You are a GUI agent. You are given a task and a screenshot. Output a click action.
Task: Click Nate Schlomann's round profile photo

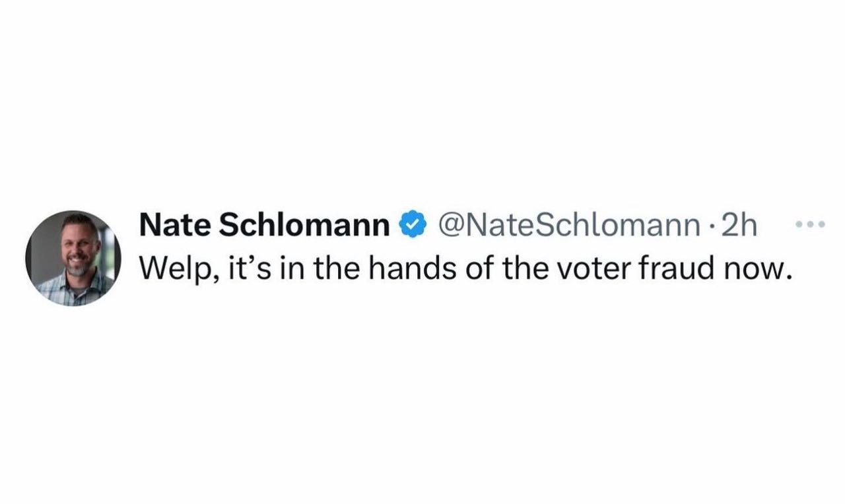(x=74, y=258)
